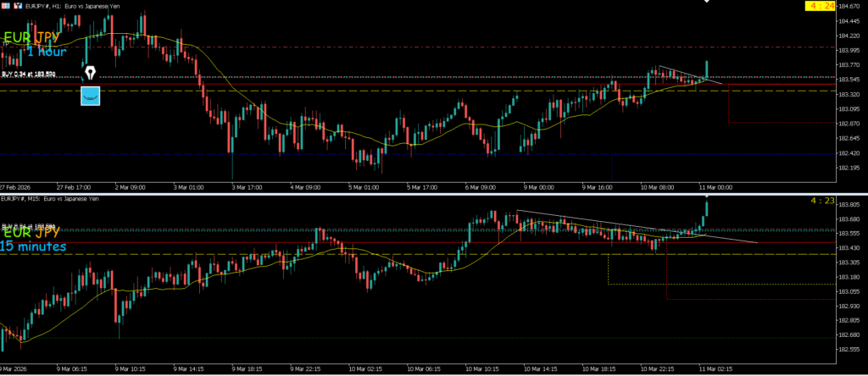Click the chart-shift triangle on M15 chart

[x=706, y=196]
